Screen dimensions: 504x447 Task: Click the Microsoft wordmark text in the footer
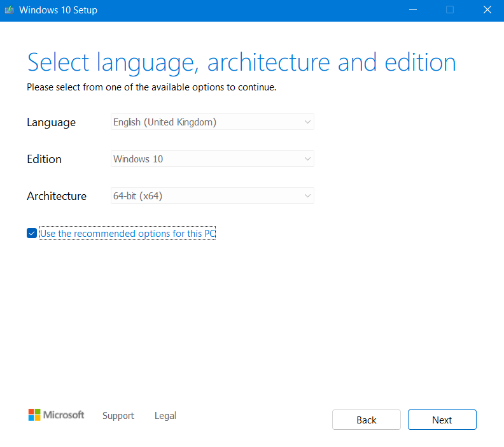(x=64, y=415)
